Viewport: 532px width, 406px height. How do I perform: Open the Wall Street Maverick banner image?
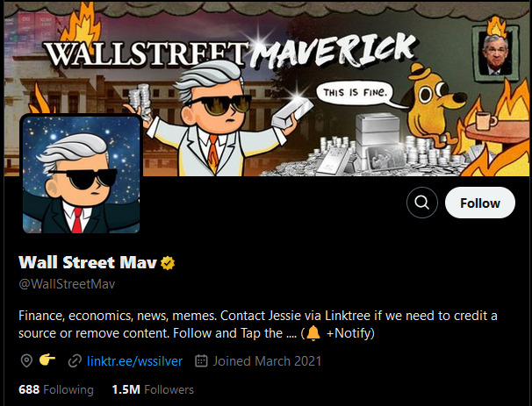[x=268, y=89]
